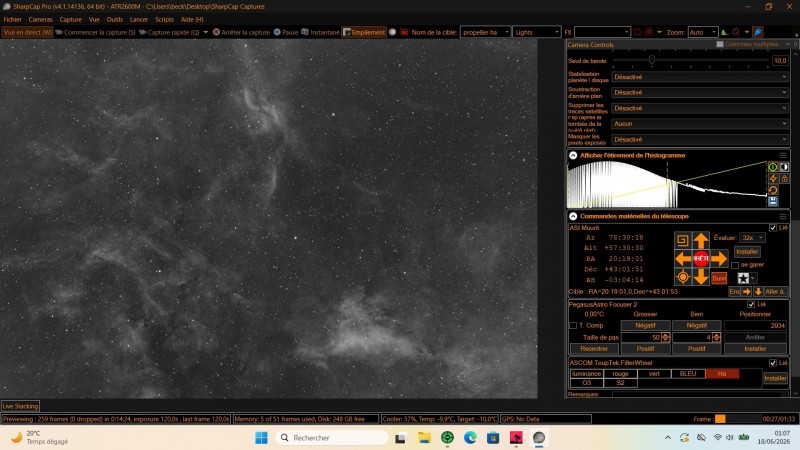The image size is (800, 450).
Task: Click the Recentrer focuser button
Action: [x=594, y=349]
